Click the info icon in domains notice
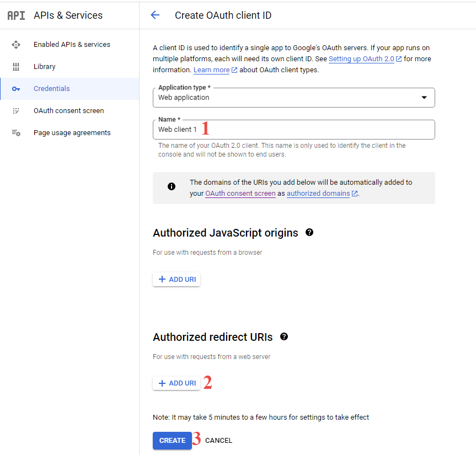The width and height of the screenshot is (476, 455). [172, 186]
